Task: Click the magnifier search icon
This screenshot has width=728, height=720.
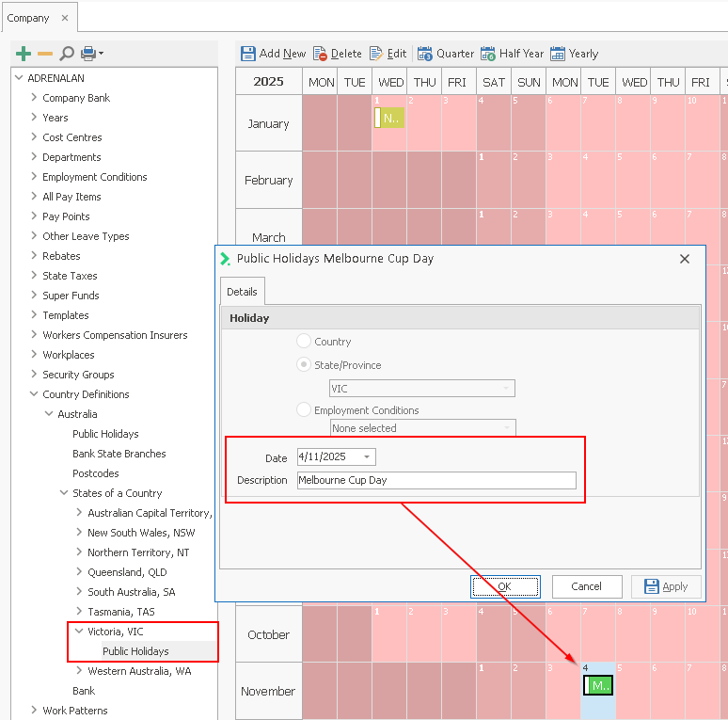Action: 67,54
